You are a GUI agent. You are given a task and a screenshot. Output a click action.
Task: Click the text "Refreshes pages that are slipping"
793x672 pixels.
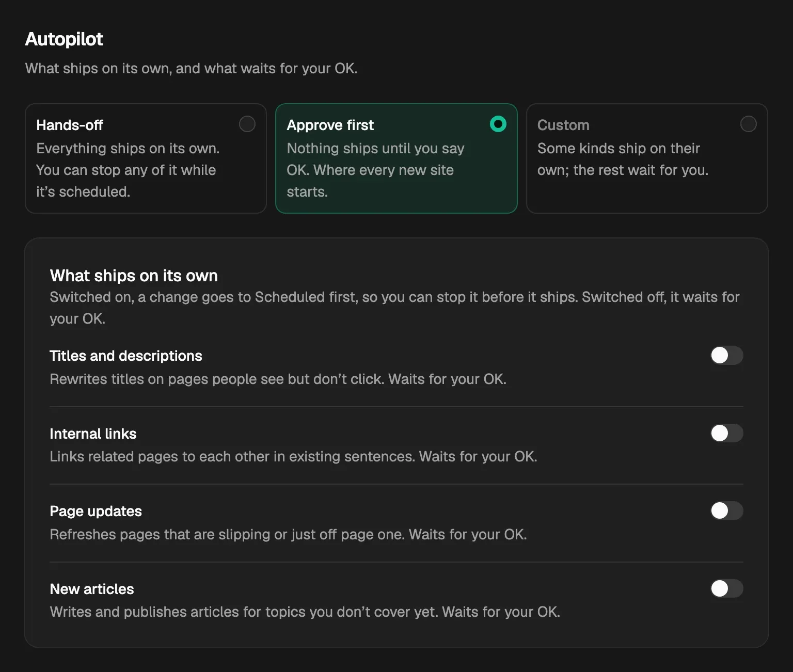(160, 534)
